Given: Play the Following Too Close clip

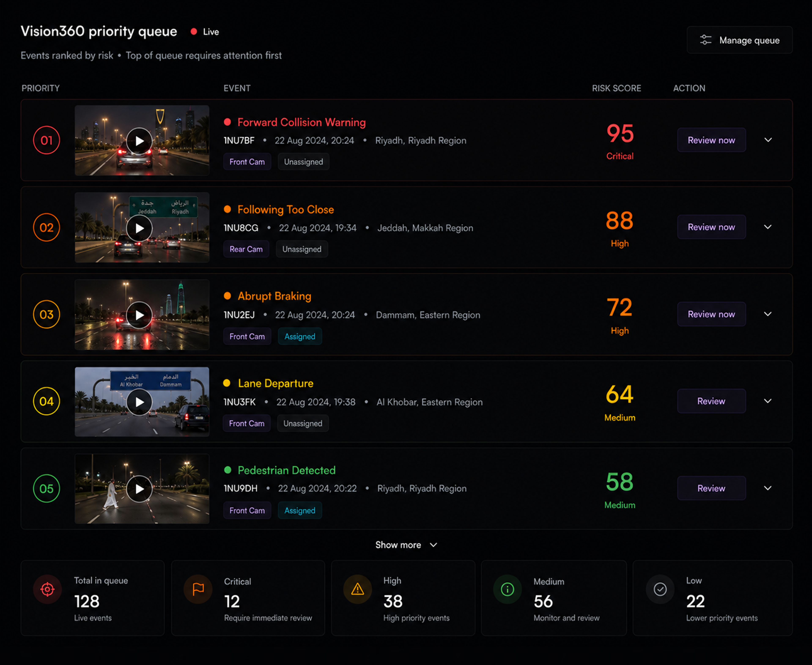Looking at the screenshot, I should 139,228.
